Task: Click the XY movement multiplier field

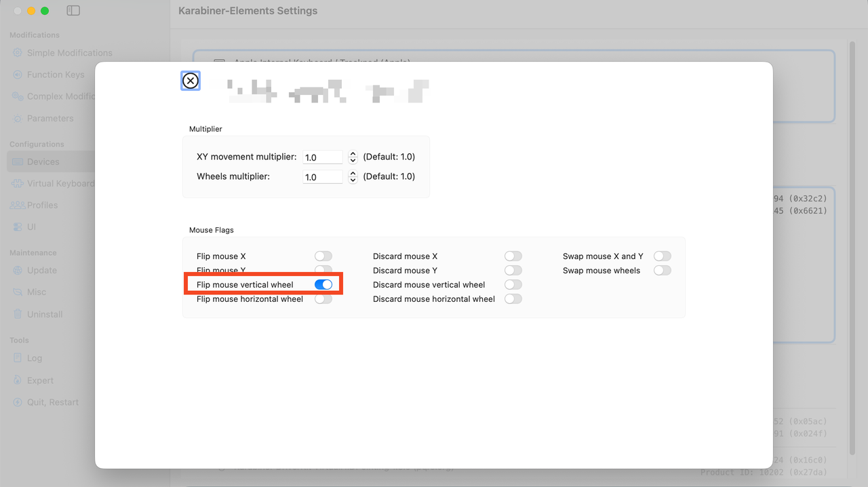Action: coord(323,157)
